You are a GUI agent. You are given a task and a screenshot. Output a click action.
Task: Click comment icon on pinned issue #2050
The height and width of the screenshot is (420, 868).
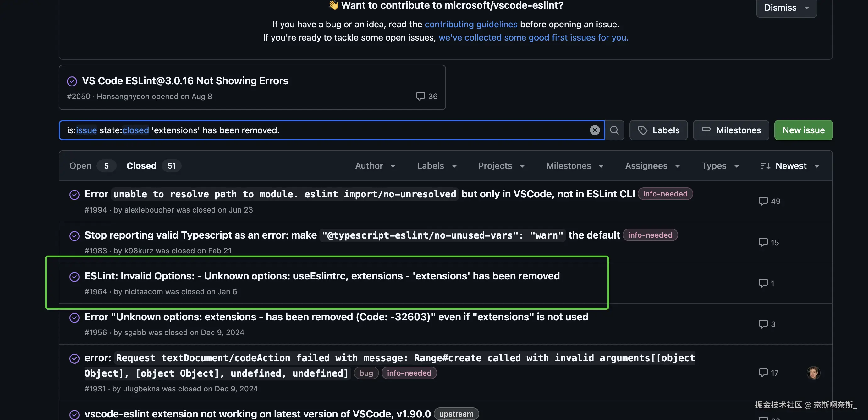point(420,96)
